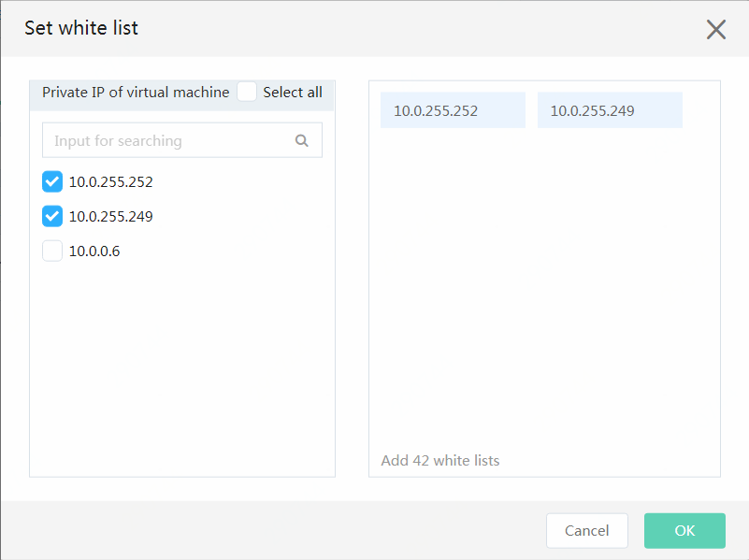The width and height of the screenshot is (749, 560).
Task: Click the 10.0.0.6 IP label text
Action: [94, 251]
